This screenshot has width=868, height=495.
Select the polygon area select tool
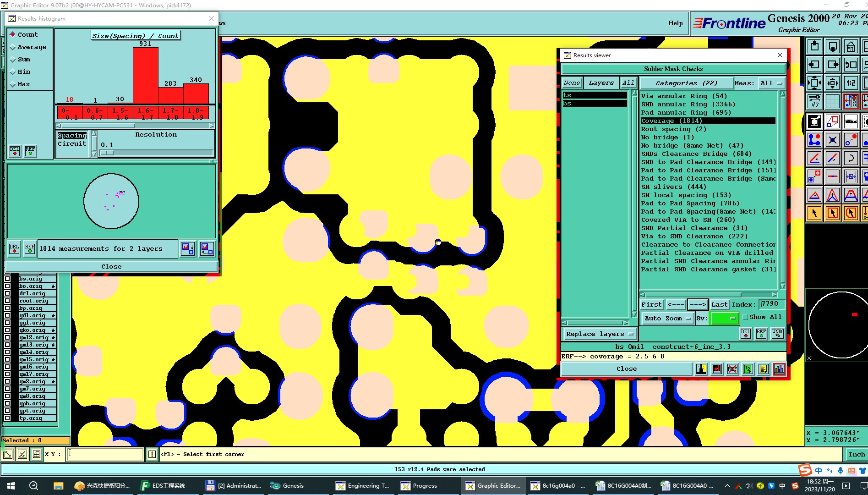851,213
